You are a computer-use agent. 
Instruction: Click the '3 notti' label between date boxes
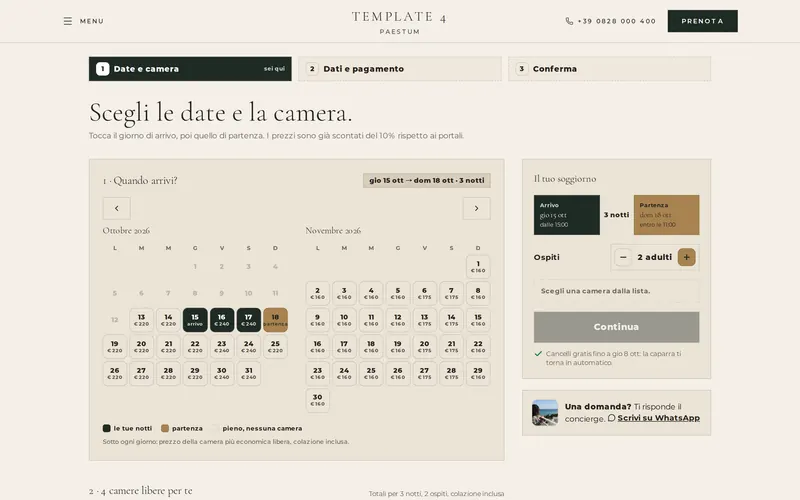point(616,215)
